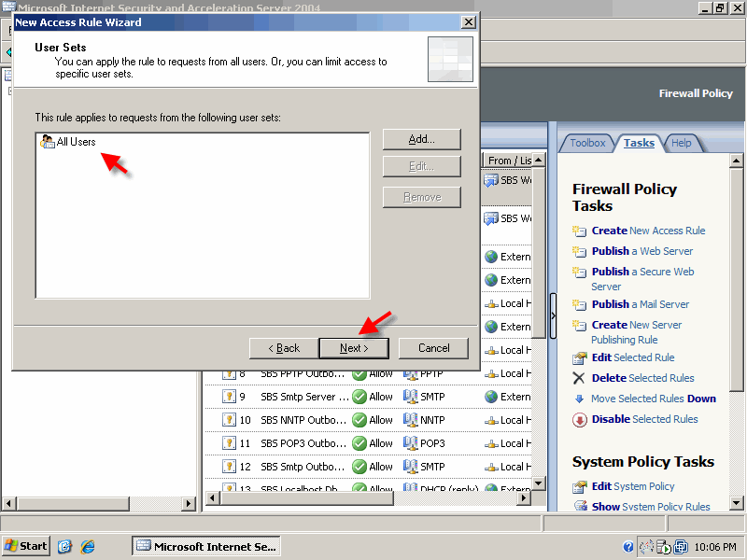The height and width of the screenshot is (560, 747).
Task: Switch to the Toolbox tab
Action: tap(587, 143)
